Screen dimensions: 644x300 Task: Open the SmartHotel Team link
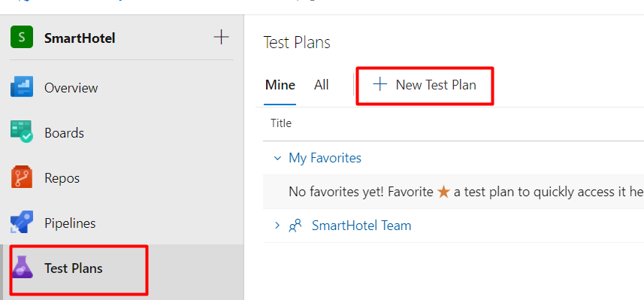point(361,226)
